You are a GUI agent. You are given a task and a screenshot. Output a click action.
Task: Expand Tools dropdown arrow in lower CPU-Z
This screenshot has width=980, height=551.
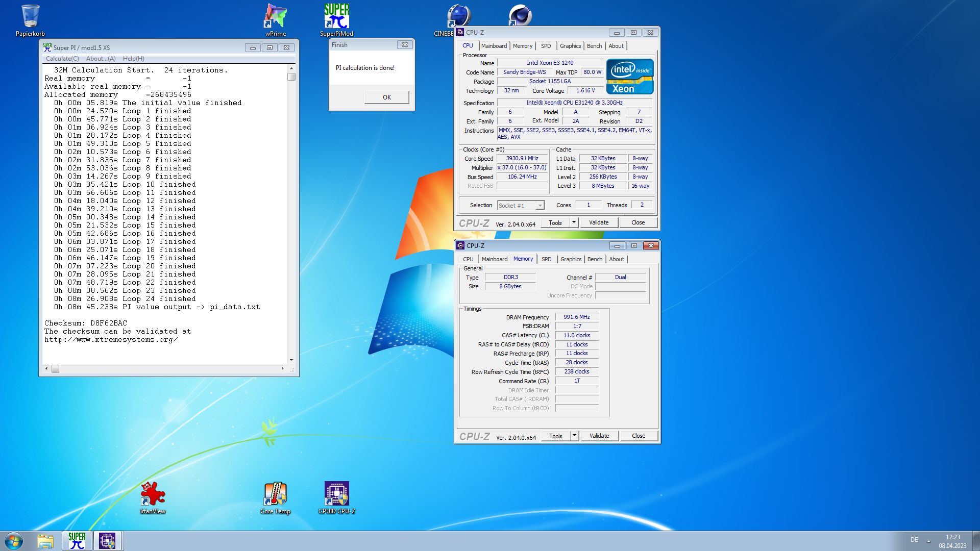(x=574, y=436)
